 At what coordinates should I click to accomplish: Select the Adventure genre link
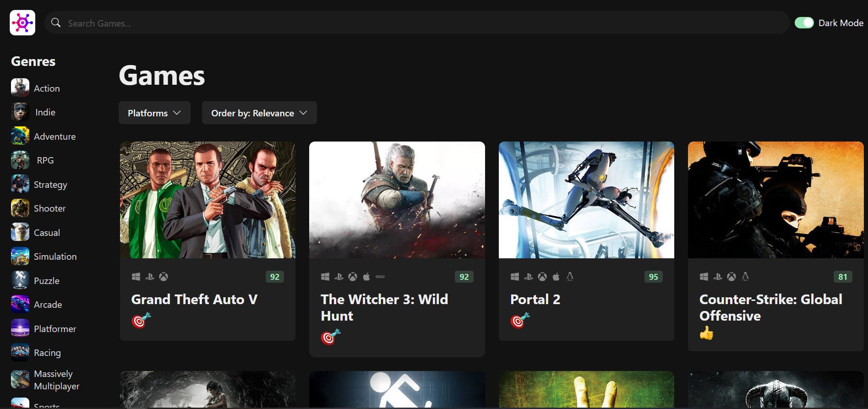(55, 136)
